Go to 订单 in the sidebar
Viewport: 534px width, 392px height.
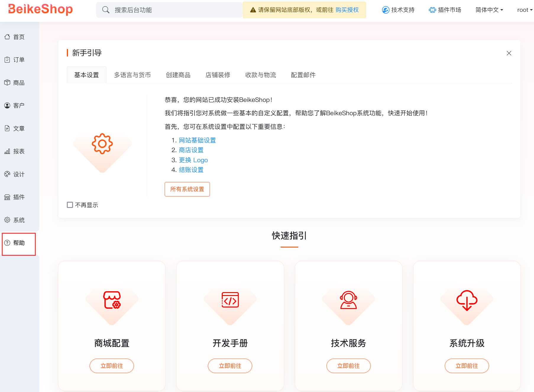[19, 60]
